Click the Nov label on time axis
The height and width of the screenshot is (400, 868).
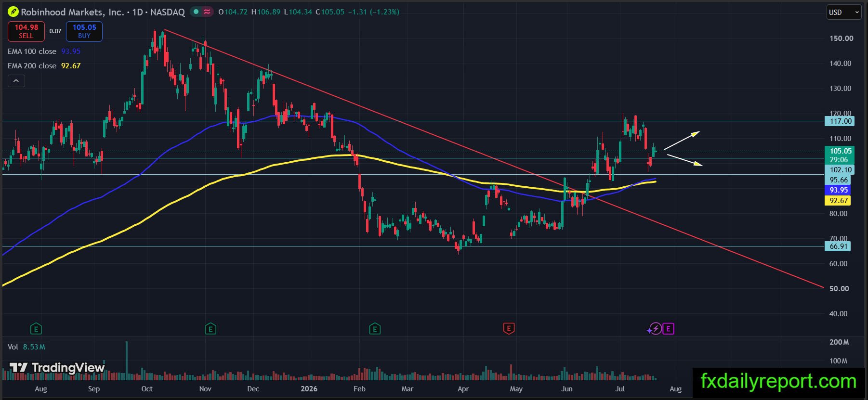[205, 389]
